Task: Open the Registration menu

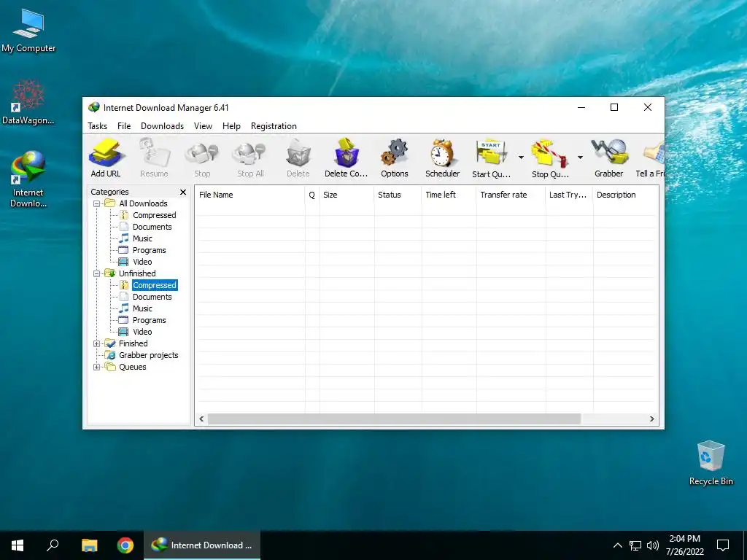Action: pyautogui.click(x=274, y=126)
